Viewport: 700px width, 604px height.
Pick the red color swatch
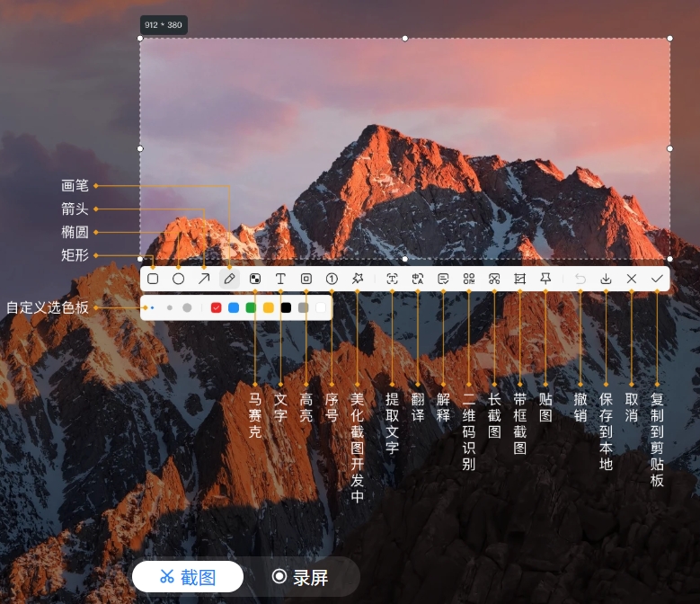pyautogui.click(x=216, y=307)
